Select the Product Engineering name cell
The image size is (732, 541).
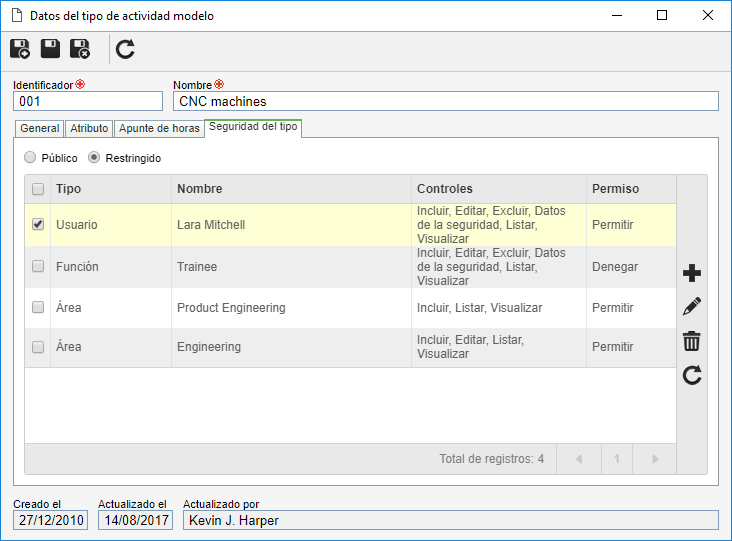pos(291,308)
